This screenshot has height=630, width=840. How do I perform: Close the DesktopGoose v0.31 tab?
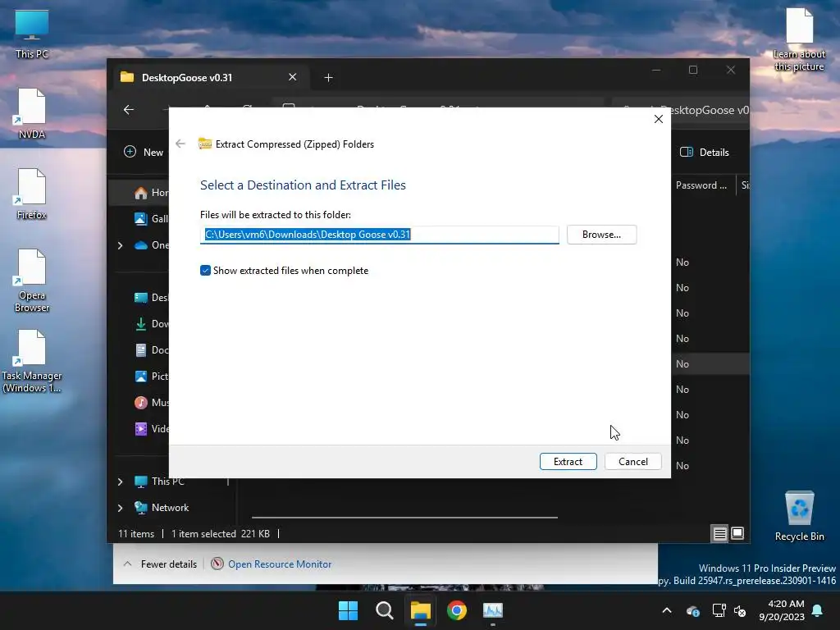click(293, 77)
